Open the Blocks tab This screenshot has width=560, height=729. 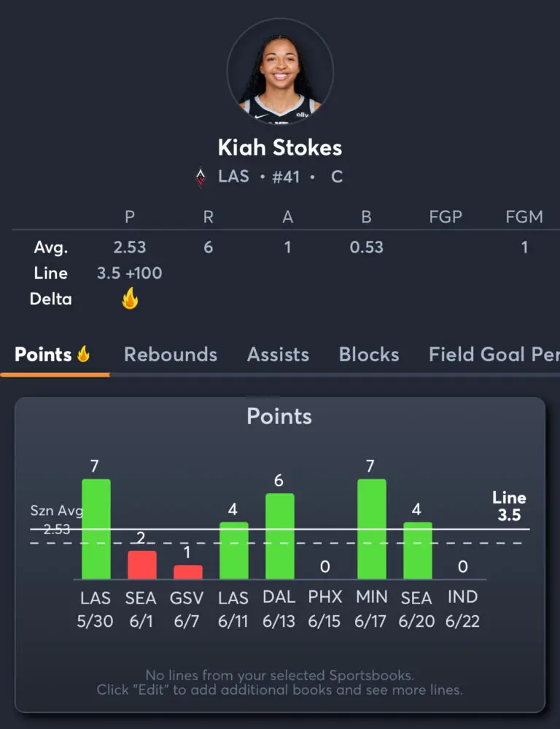369,354
